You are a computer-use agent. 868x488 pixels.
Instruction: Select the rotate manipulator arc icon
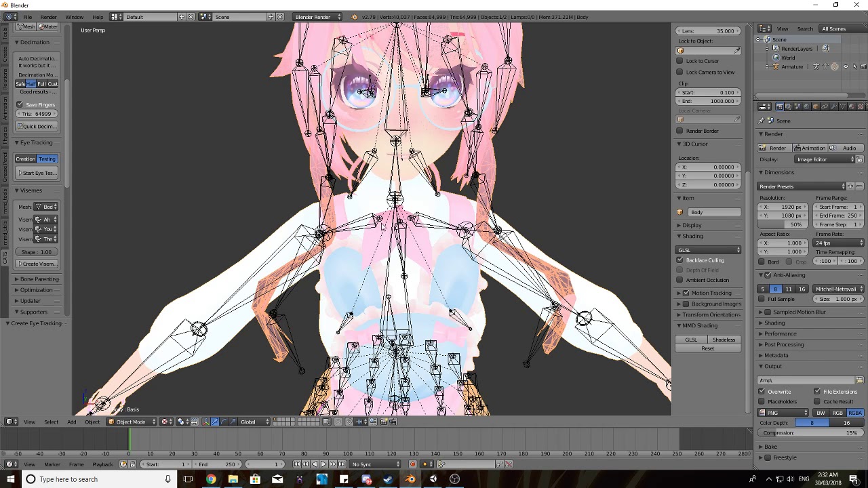(x=224, y=422)
